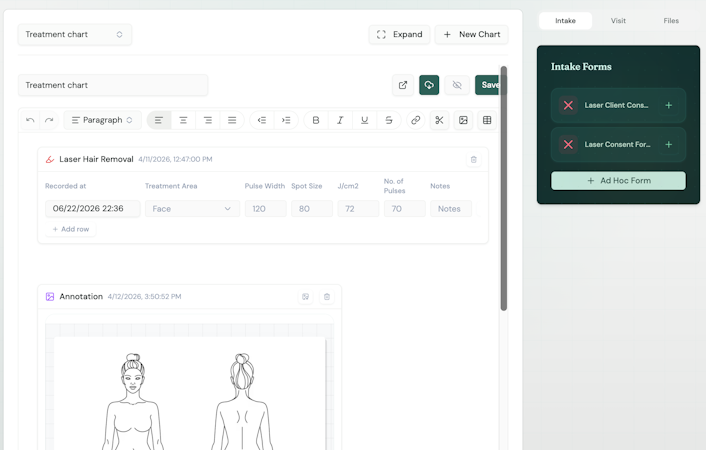Image resolution: width=706 pixels, height=450 pixels.
Task: Click the Laser Client Cons... form label
Action: (616, 105)
